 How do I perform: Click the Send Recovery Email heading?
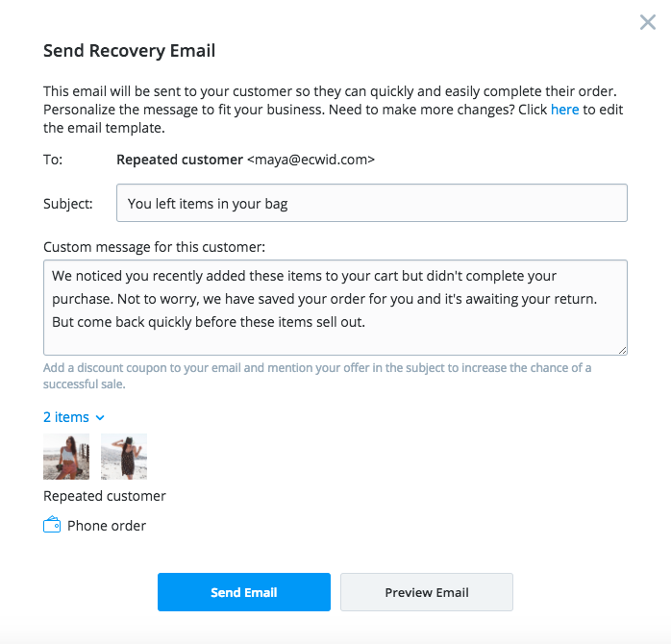coord(130,51)
